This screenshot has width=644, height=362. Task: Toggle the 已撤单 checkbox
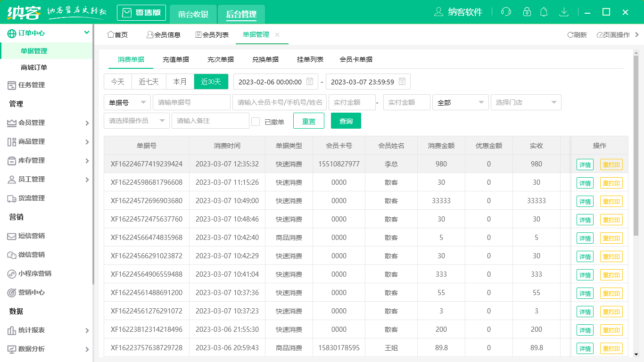pyautogui.click(x=256, y=122)
